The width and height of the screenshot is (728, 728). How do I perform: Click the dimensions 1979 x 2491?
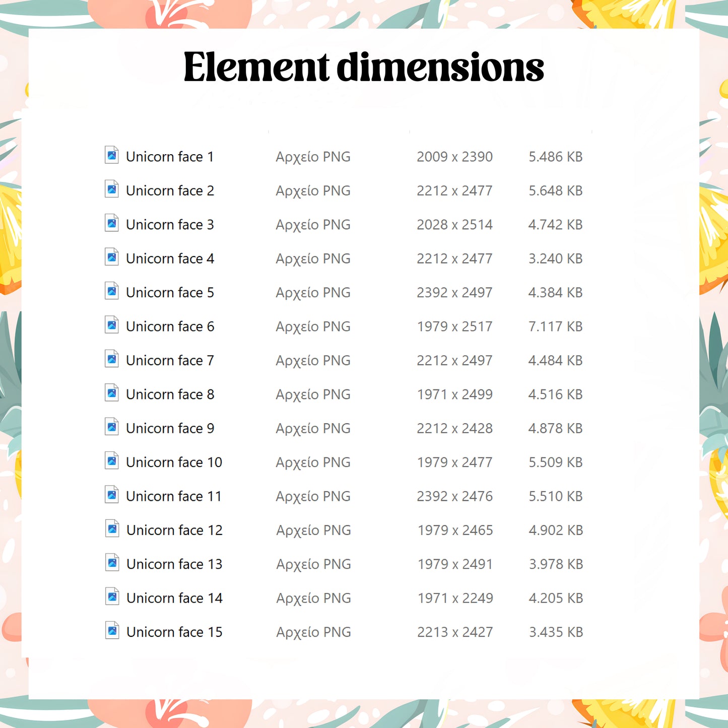pyautogui.click(x=455, y=564)
